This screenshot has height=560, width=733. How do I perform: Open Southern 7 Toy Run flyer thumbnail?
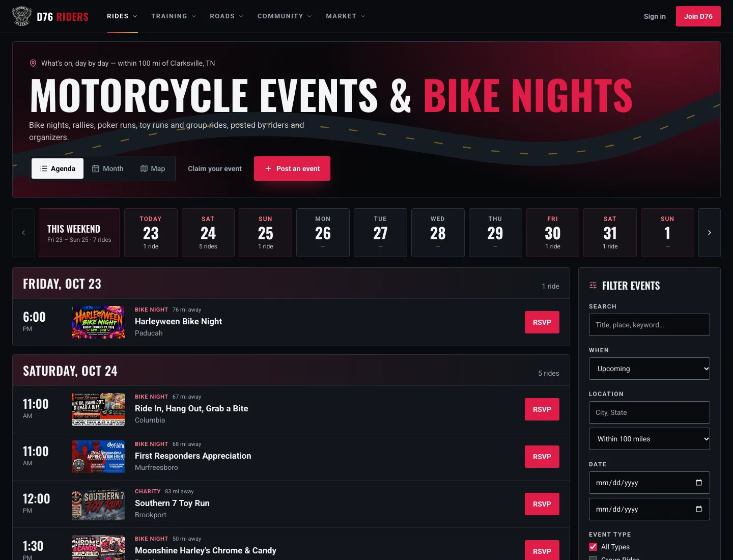coord(98,504)
